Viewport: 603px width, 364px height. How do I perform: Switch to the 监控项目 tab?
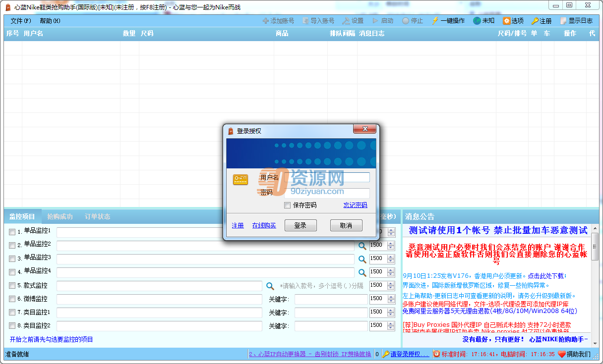[x=22, y=216]
